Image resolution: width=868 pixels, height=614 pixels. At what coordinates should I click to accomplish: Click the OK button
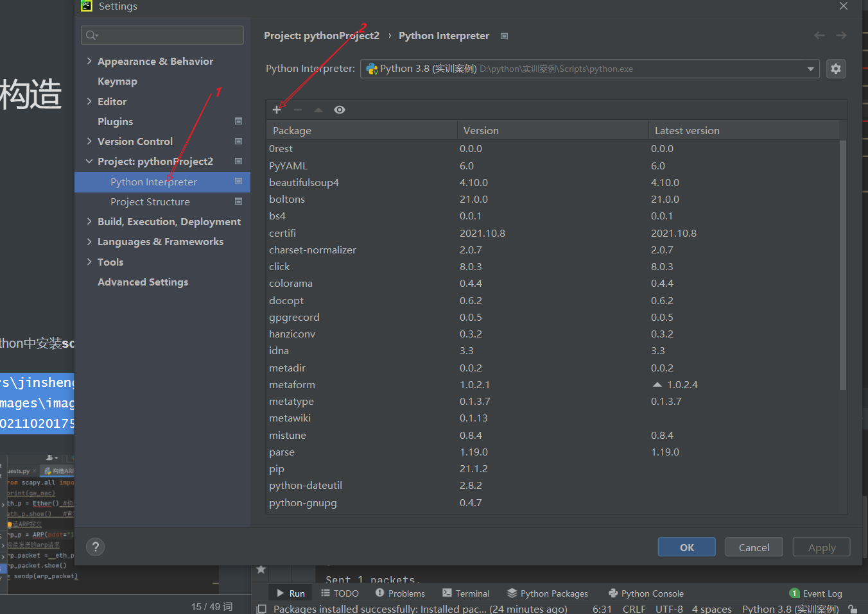[x=686, y=547]
